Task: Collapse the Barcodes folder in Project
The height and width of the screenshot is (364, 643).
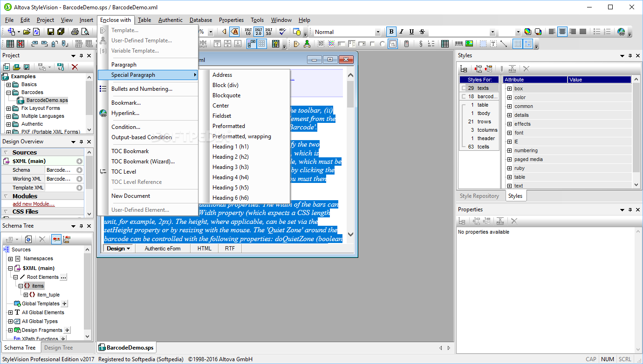Action: coord(8,93)
